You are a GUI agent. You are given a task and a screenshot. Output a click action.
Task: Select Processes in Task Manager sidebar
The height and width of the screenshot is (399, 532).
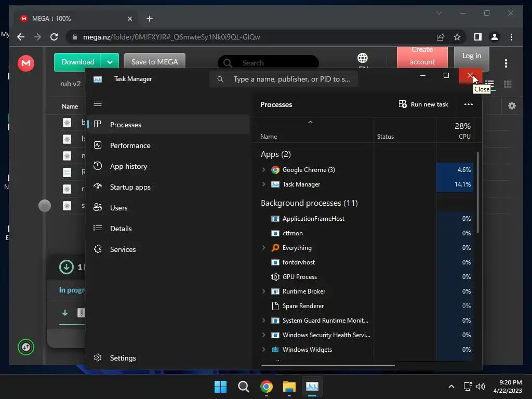169,125
